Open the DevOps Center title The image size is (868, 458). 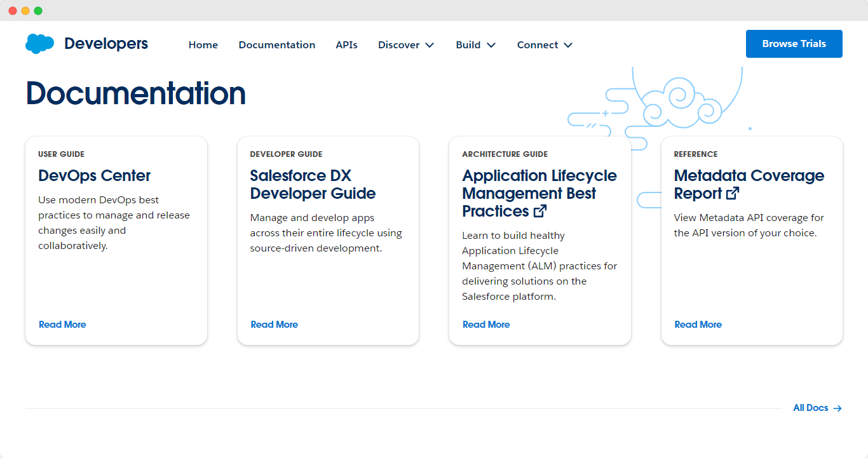pyautogui.click(x=95, y=176)
